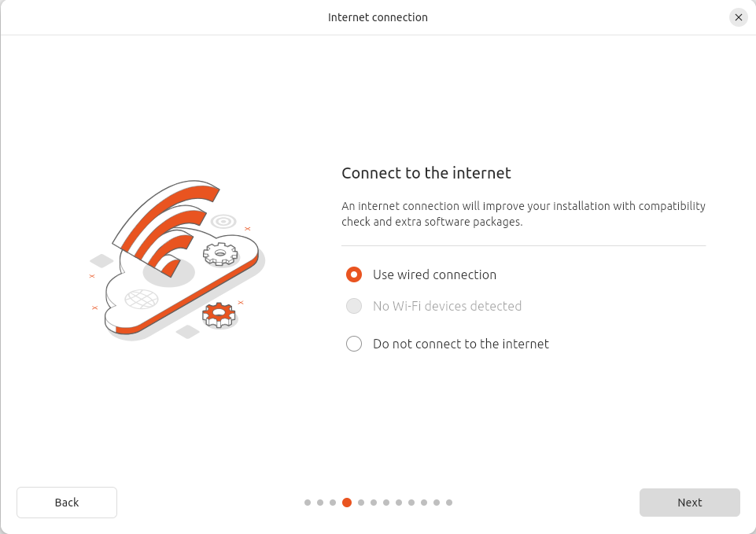Click the Connect to the internet heading

[426, 173]
